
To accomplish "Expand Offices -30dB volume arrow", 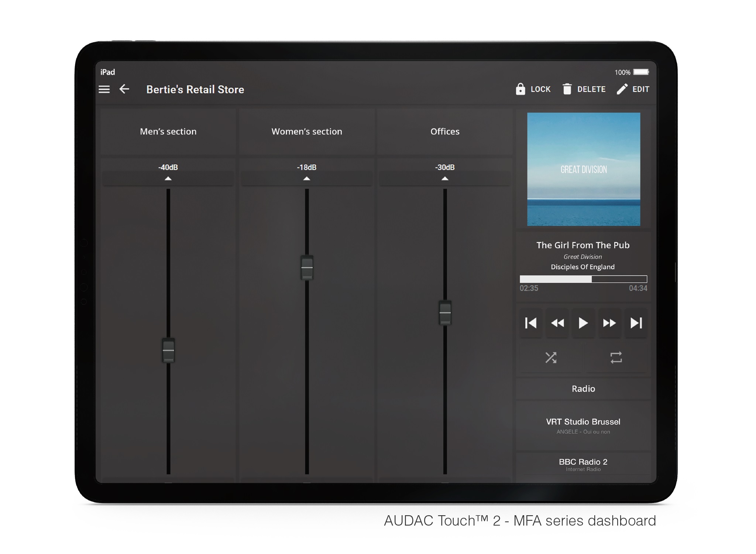I will pos(445,179).
